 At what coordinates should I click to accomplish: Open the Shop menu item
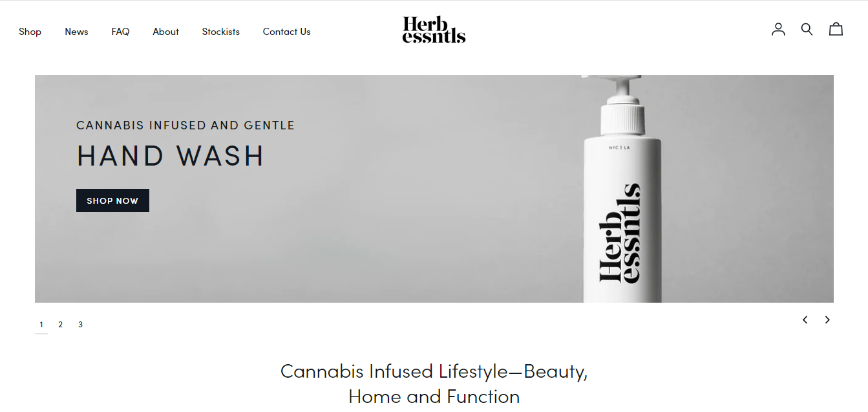(x=30, y=32)
